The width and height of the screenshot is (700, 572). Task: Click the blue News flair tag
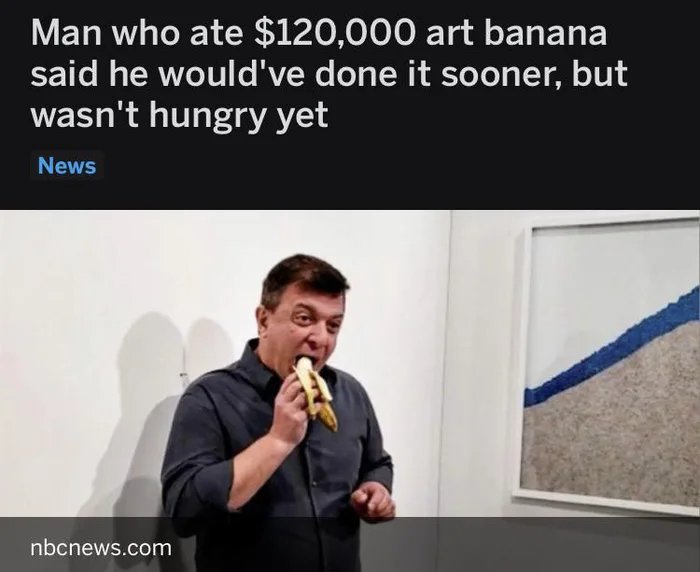pyautogui.click(x=67, y=165)
